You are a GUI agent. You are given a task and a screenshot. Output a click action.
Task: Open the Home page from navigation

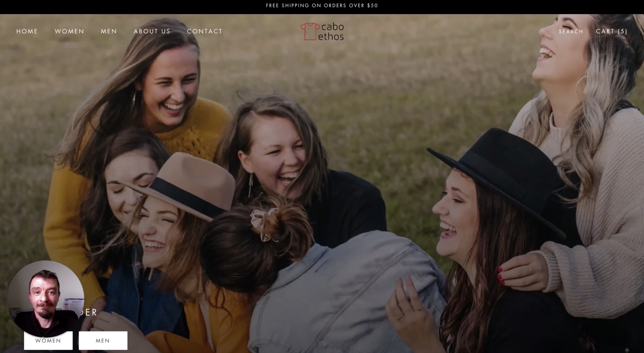click(27, 31)
